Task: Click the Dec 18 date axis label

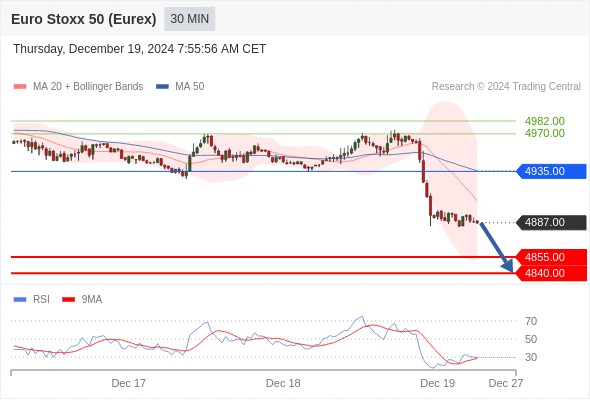Action: pos(283,383)
